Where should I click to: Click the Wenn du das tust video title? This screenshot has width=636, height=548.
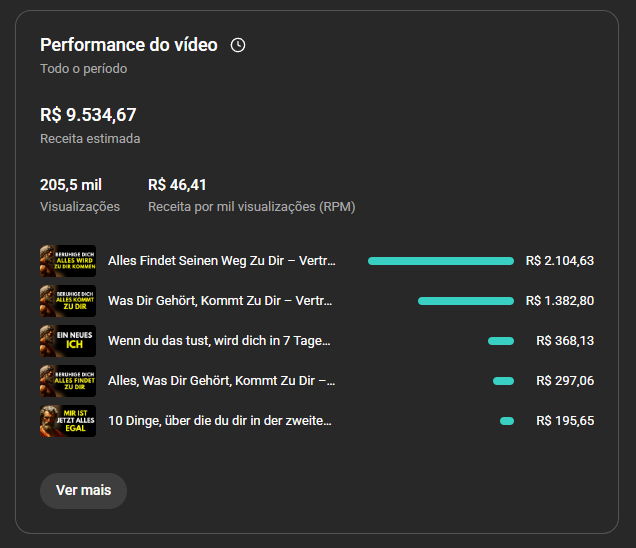point(219,341)
